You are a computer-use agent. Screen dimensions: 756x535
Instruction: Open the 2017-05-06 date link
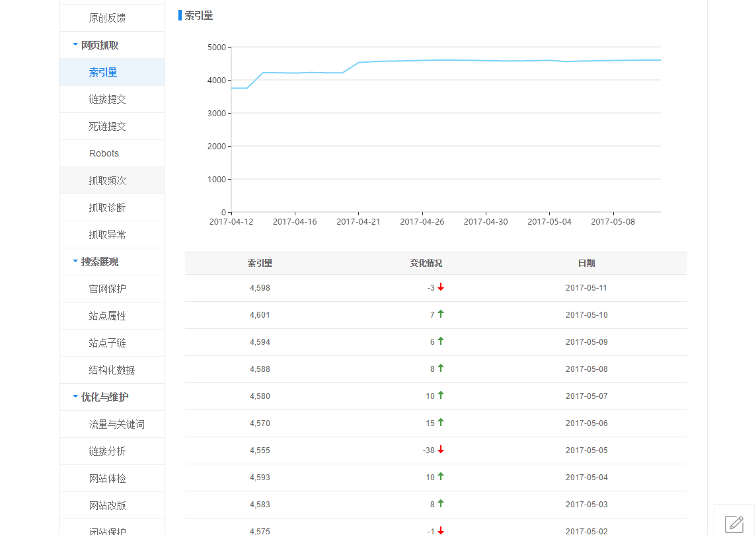(587, 423)
